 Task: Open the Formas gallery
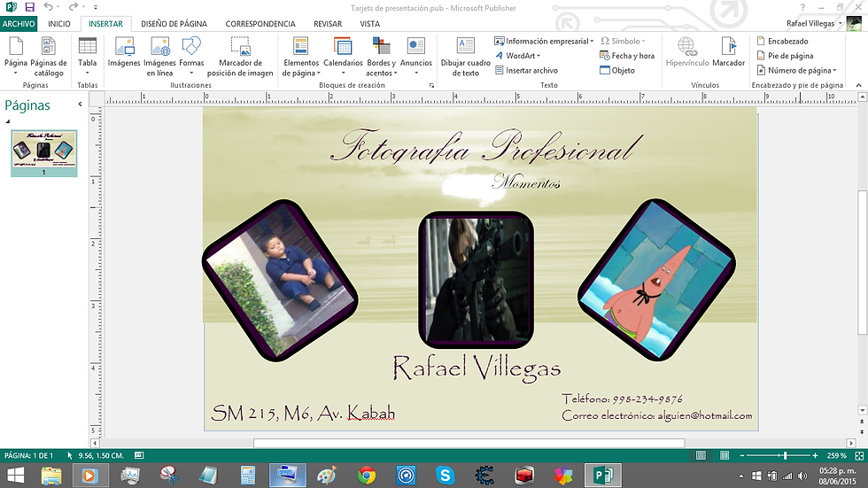(191, 56)
